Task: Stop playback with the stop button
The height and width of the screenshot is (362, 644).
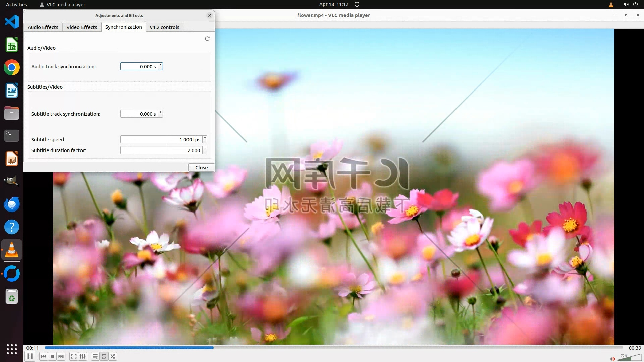Action: [x=52, y=356]
